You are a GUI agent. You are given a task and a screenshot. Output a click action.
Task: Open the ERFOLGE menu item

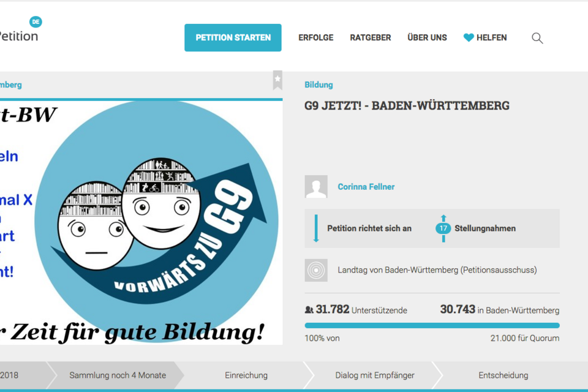pos(316,37)
